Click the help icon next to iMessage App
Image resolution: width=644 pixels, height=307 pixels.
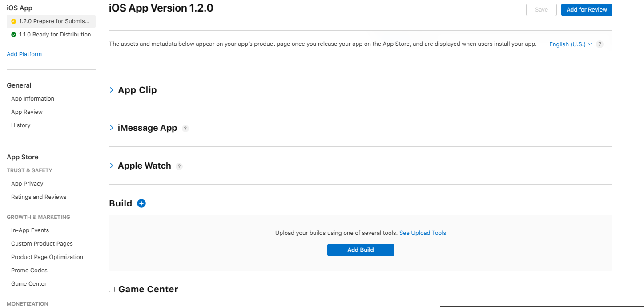185,129
